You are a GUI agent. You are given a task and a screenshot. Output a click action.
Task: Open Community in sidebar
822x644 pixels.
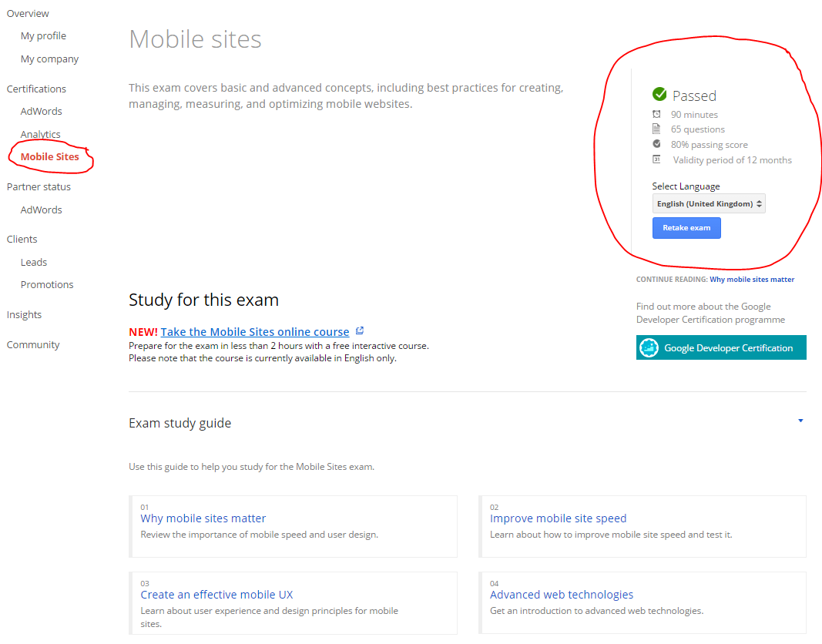[33, 345]
